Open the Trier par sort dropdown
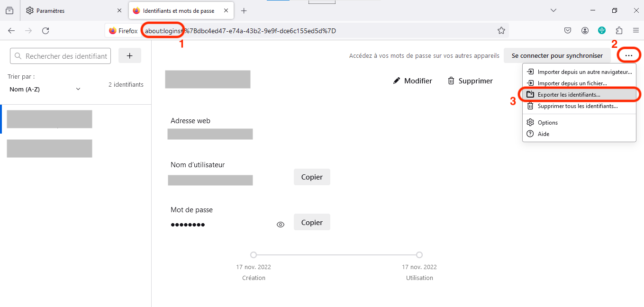This screenshot has height=307, width=644. tap(45, 89)
